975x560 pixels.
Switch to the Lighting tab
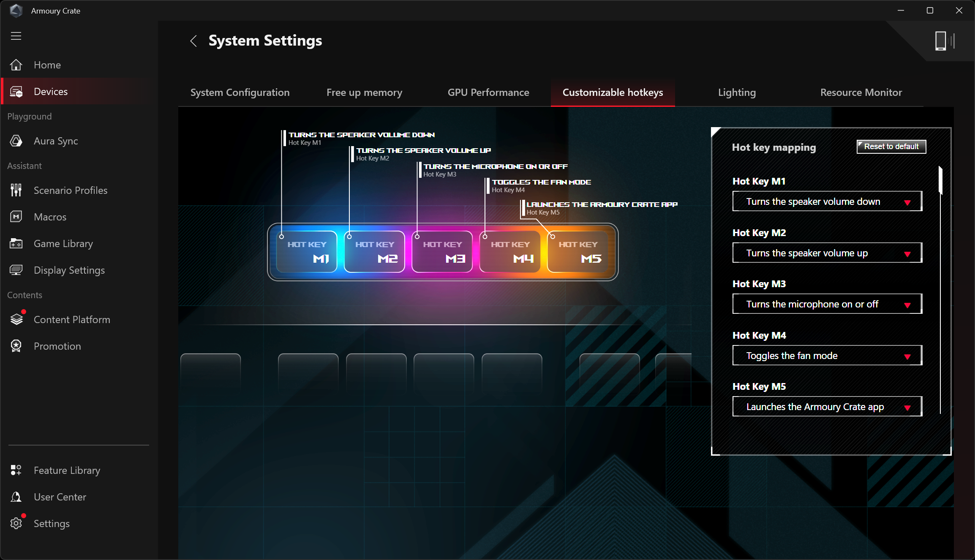click(737, 92)
